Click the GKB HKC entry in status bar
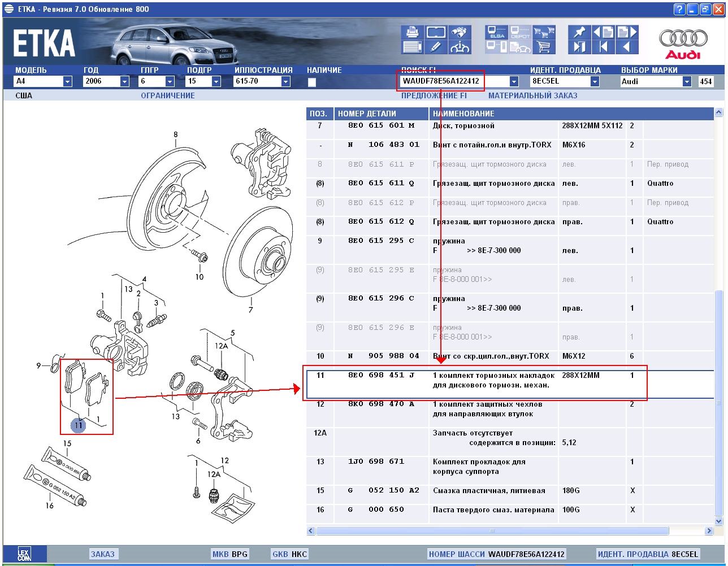The width and height of the screenshot is (728, 566). click(289, 554)
